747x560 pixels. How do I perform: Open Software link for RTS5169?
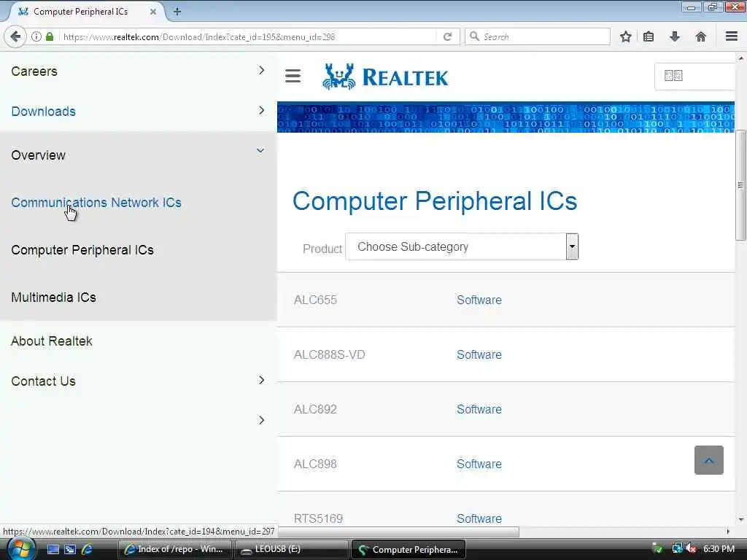tap(479, 518)
